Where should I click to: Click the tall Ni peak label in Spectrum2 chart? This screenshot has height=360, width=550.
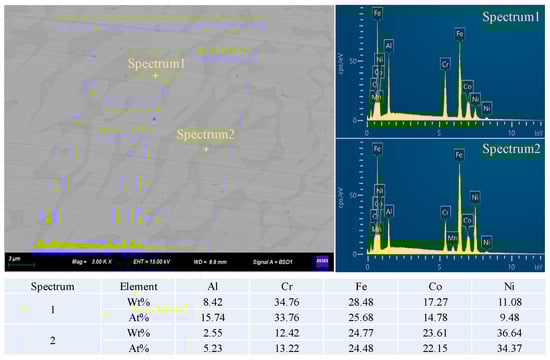point(475,198)
